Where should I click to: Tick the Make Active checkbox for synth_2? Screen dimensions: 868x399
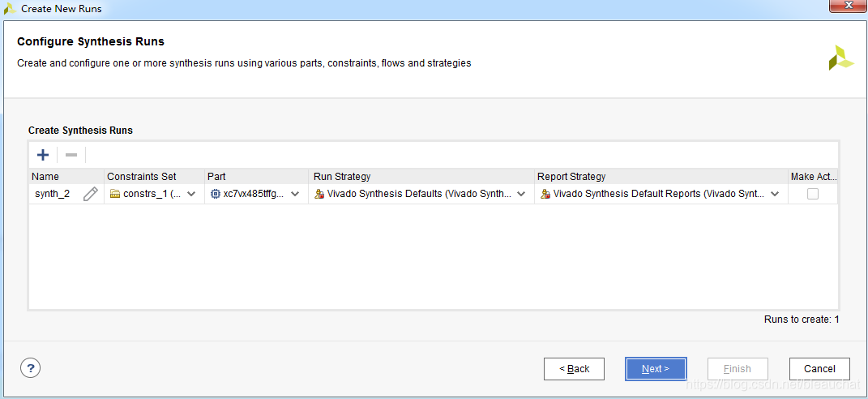tap(813, 194)
